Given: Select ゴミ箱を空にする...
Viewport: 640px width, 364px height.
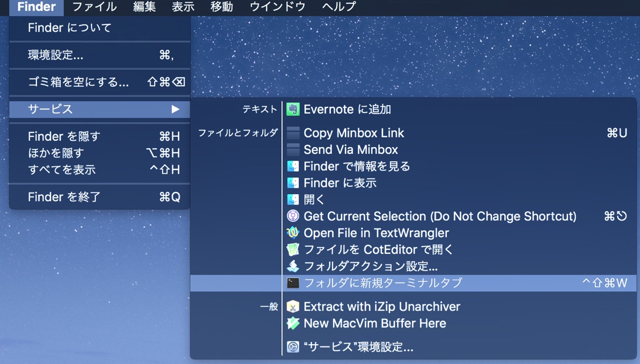Looking at the screenshot, I should point(99,82).
